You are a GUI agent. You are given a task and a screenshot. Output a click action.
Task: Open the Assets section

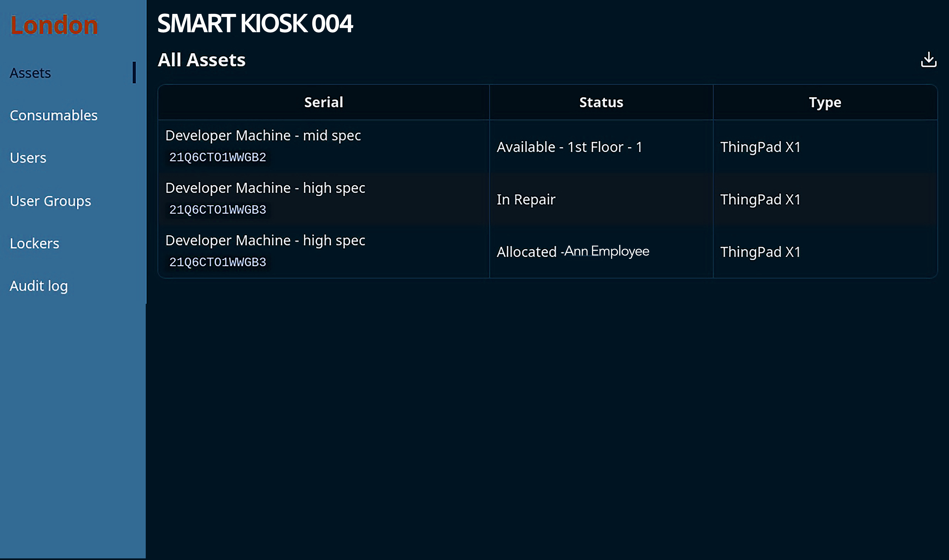pyautogui.click(x=30, y=73)
